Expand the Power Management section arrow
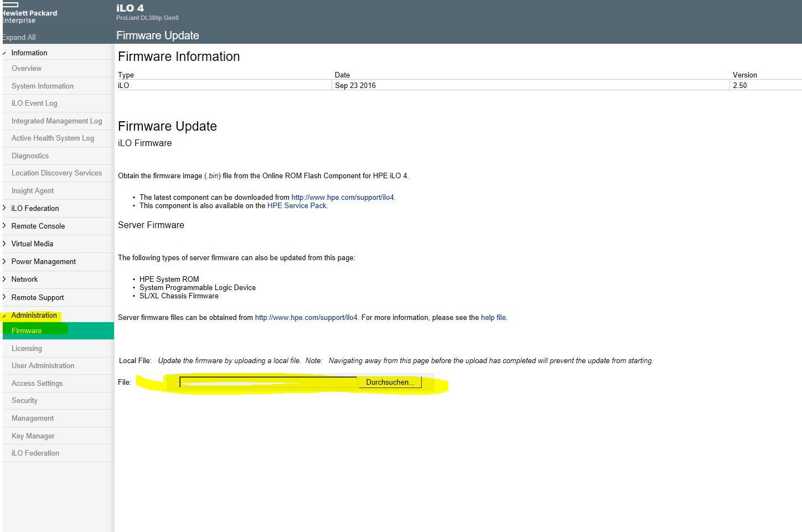The width and height of the screenshot is (802, 532). 4,261
